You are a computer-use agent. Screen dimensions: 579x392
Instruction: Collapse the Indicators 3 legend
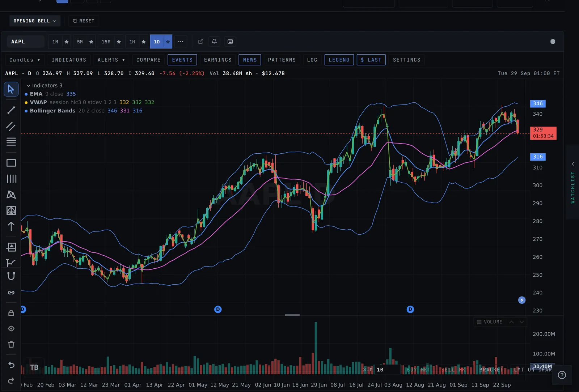[x=44, y=85]
